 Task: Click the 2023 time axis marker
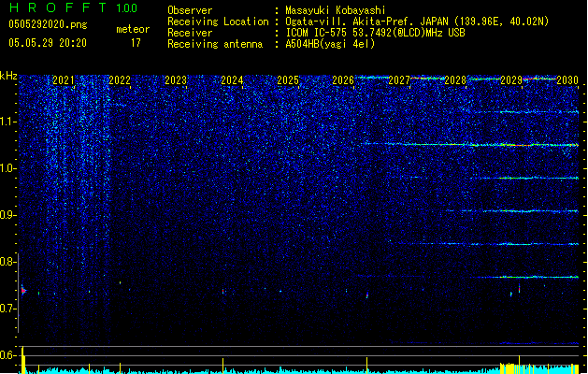(176, 80)
